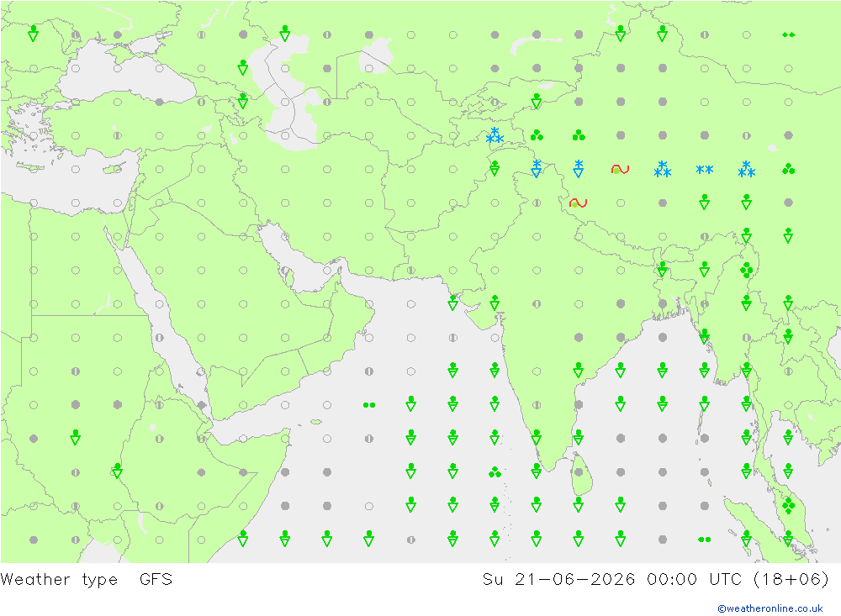The image size is (841, 616).
Task: Click the 'Weather type GFS' title text
Action: click(x=87, y=580)
